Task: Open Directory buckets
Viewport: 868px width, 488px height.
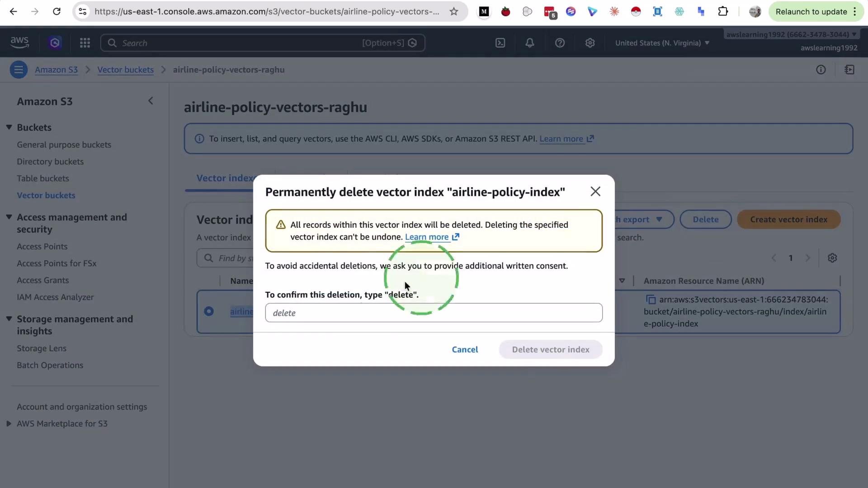Action: click(x=50, y=161)
